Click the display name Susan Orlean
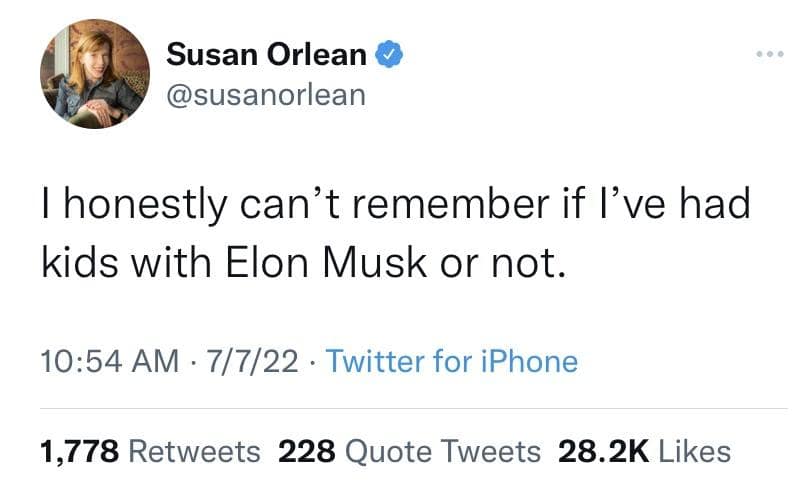 266,55
